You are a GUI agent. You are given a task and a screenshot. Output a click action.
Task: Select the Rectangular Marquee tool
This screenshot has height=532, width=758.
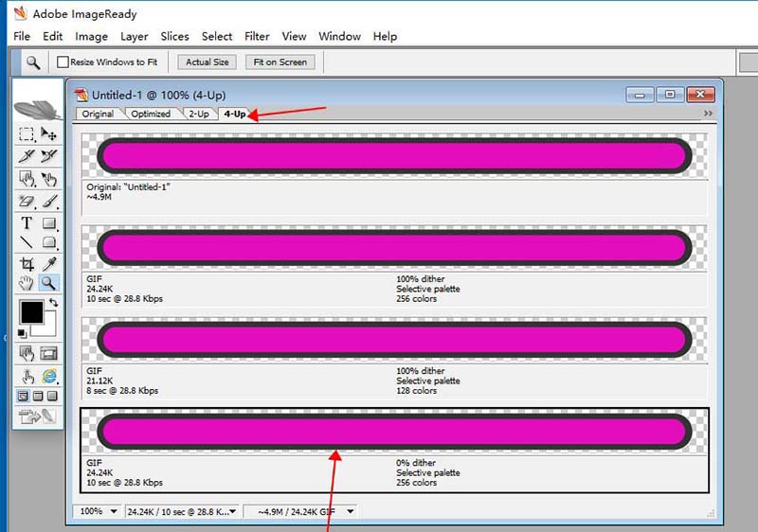[x=27, y=133]
